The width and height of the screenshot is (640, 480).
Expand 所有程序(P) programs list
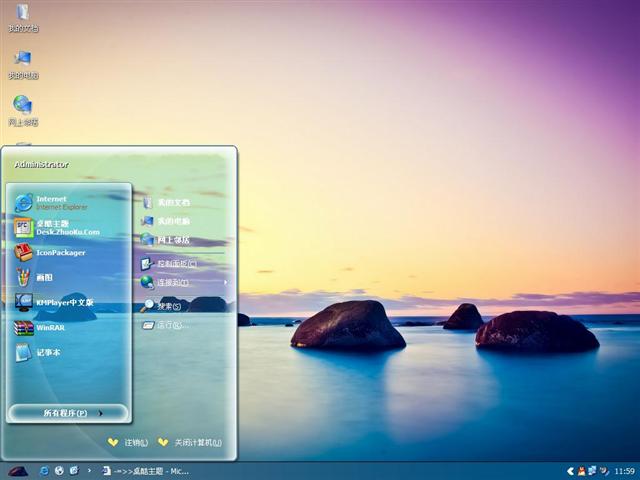(x=68, y=413)
